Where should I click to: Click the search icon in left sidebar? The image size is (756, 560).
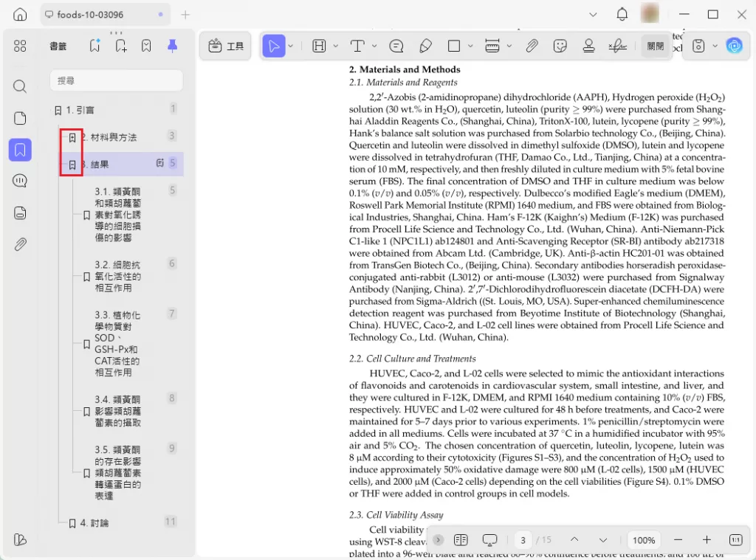pyautogui.click(x=20, y=86)
